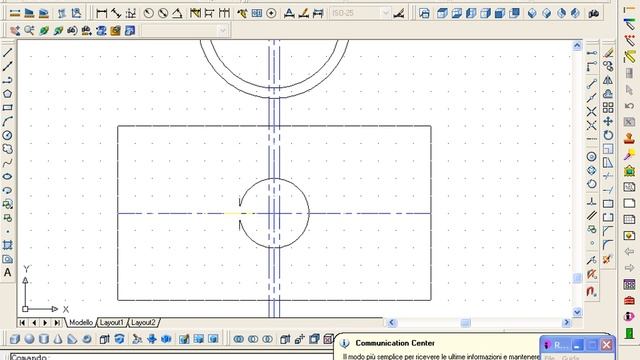Jump to first layout tab arrow
The image size is (640, 360).
22,322
